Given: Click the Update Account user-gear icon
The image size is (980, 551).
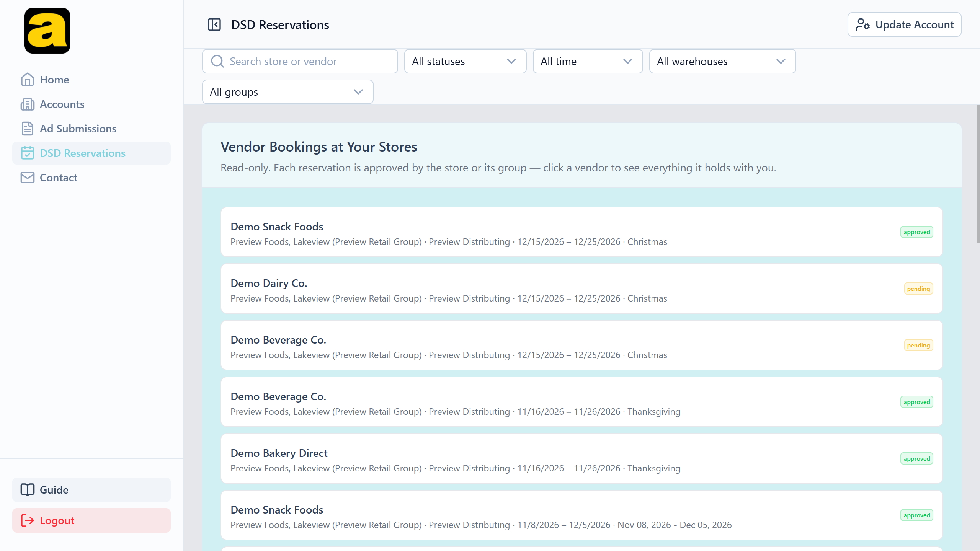Looking at the screenshot, I should 863,24.
